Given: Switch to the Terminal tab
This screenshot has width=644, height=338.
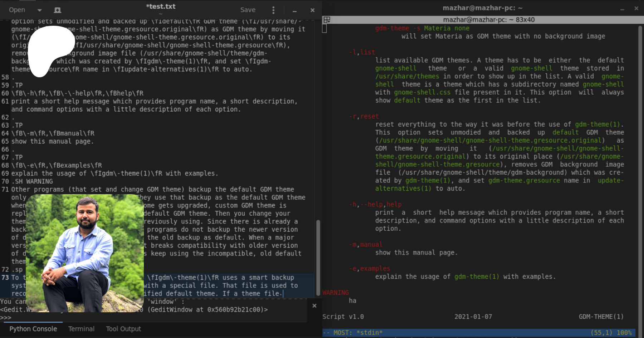Looking at the screenshot, I should tap(81, 329).
